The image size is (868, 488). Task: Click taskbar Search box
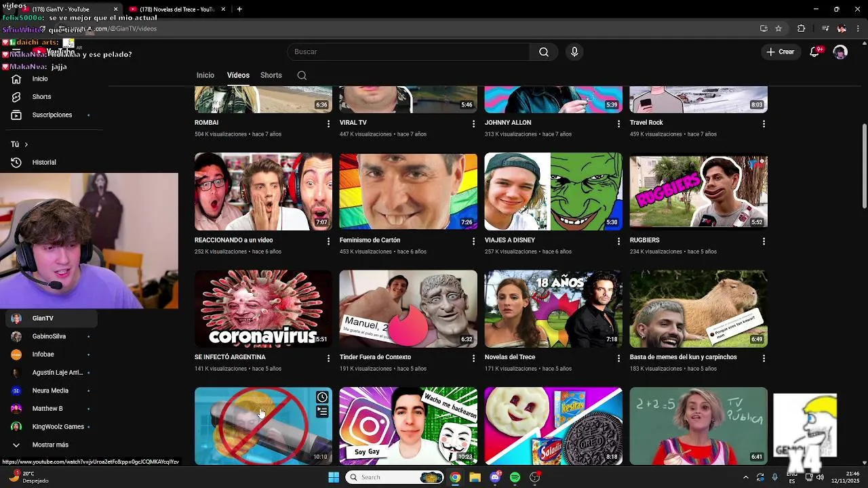click(x=395, y=477)
